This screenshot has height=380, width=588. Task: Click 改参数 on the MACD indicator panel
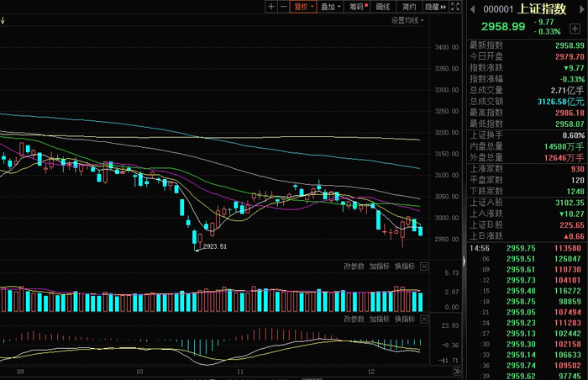coord(354,319)
